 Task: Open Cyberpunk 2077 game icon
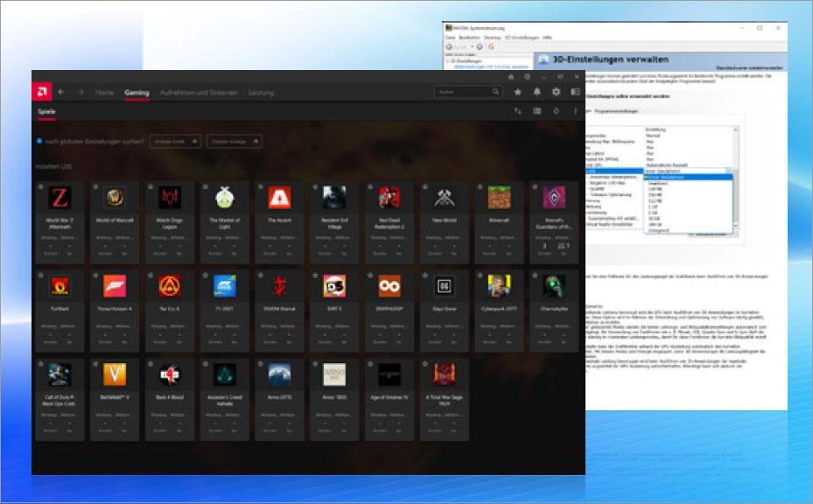tap(500, 286)
